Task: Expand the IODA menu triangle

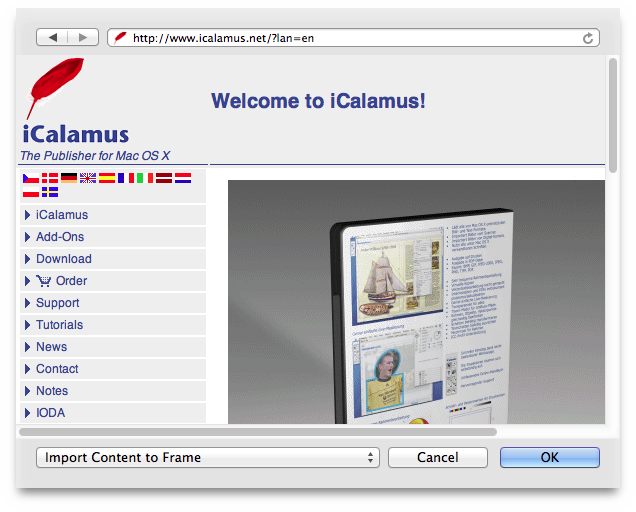Action: pyautogui.click(x=27, y=413)
